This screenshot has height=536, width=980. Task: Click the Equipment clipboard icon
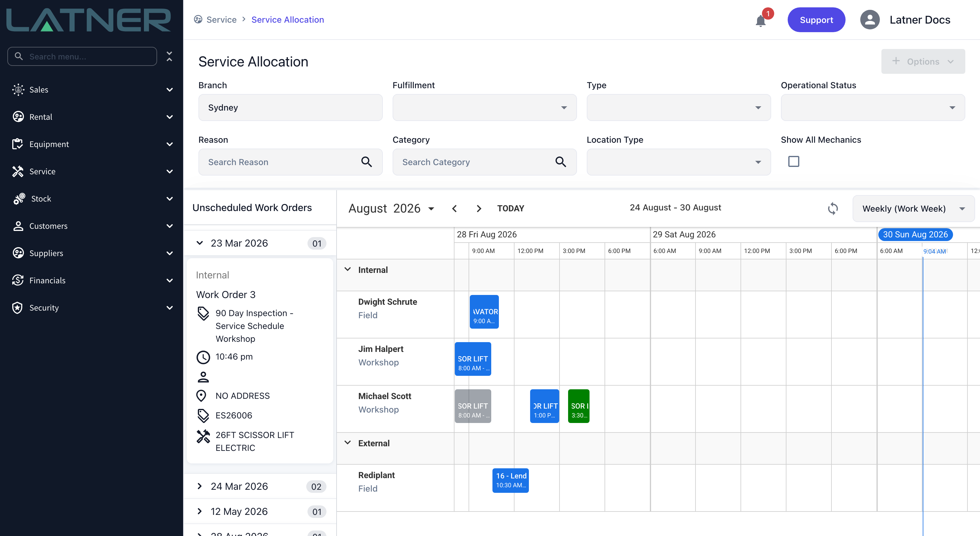(18, 144)
